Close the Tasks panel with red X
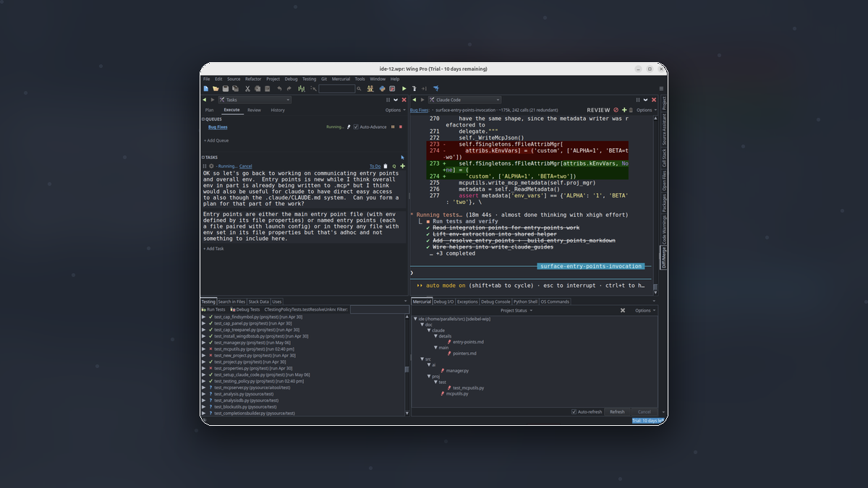 point(404,100)
